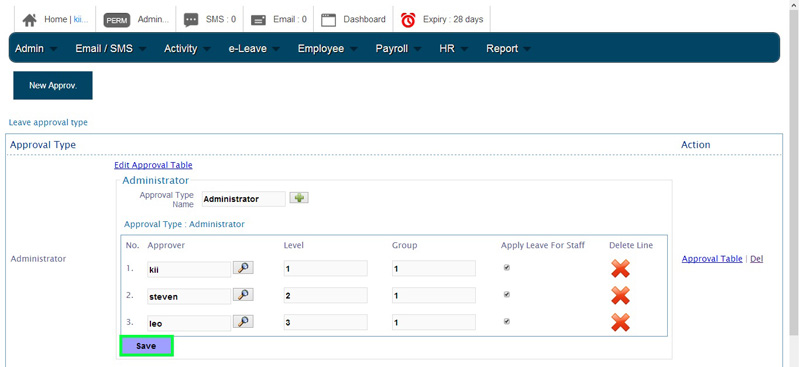This screenshot has width=800, height=367.
Task: Delete line for approver steven
Action: 620,296
